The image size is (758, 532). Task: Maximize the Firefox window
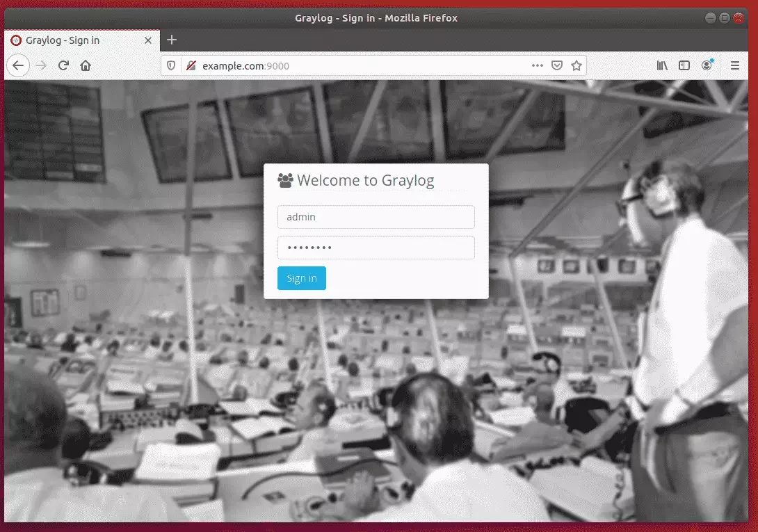click(724, 18)
